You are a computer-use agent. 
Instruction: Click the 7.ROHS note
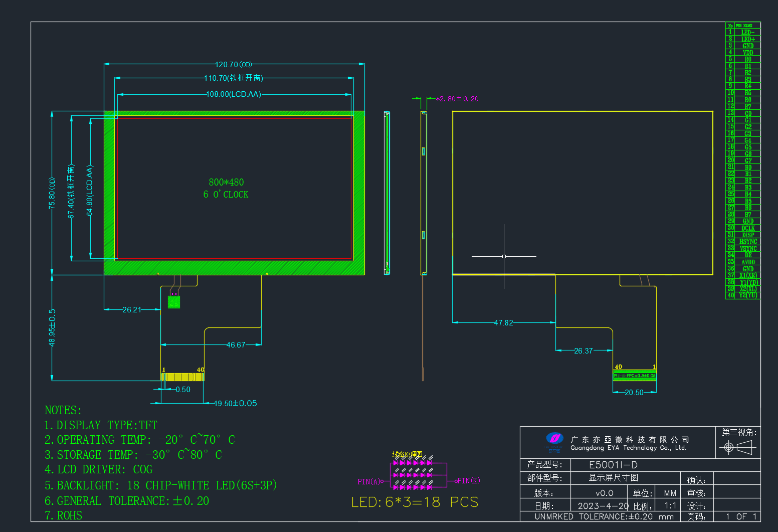(63, 515)
